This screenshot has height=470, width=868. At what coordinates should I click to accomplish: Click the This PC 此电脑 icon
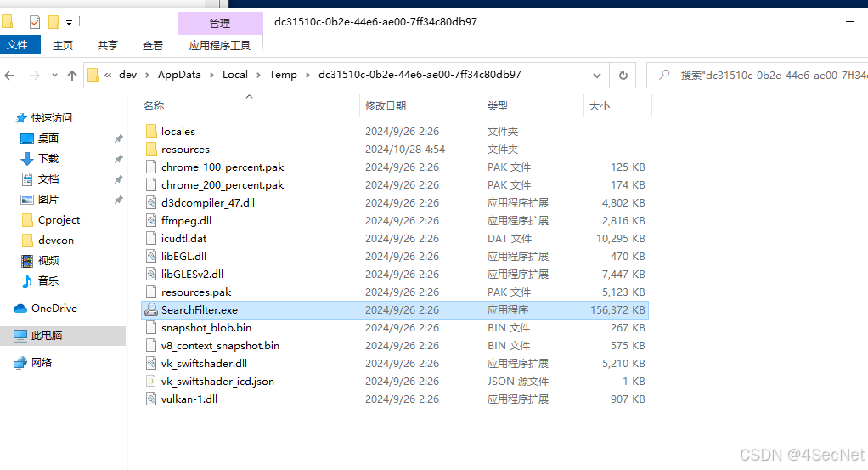[20, 336]
